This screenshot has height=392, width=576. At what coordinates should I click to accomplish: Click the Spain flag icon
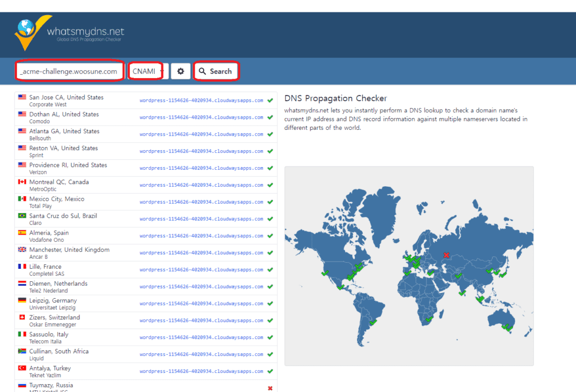(22, 232)
